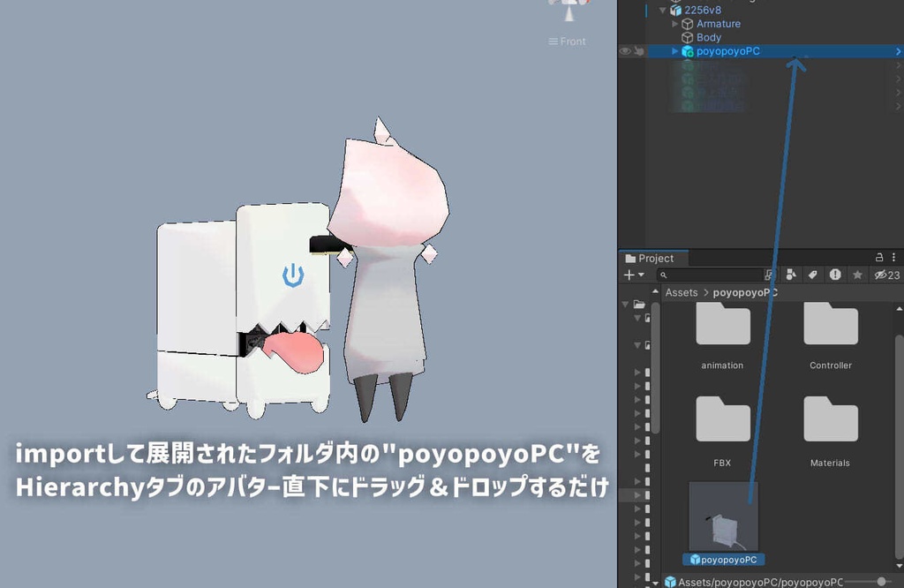This screenshot has height=588, width=904.
Task: Select the search by type filter icon
Action: click(x=791, y=274)
